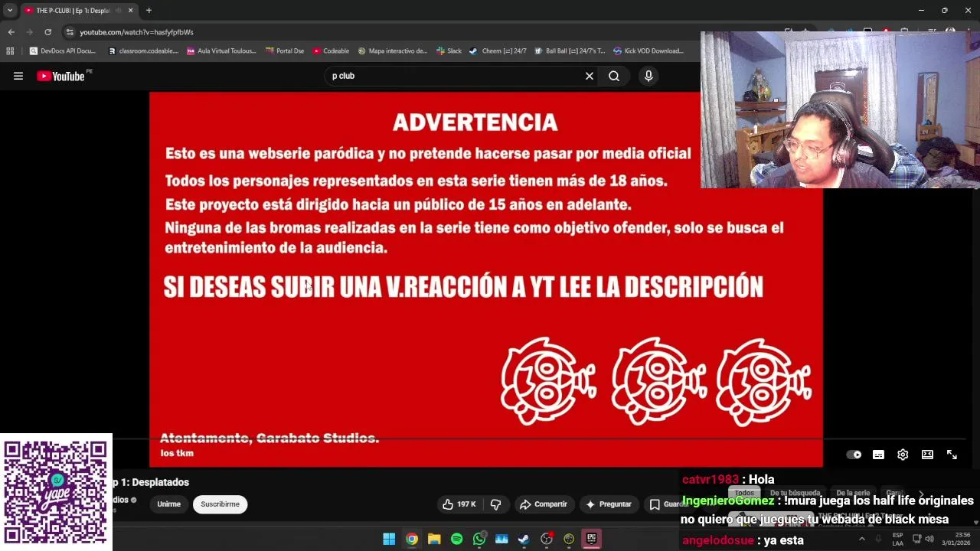Enter fullscreen on the video player

click(x=952, y=455)
